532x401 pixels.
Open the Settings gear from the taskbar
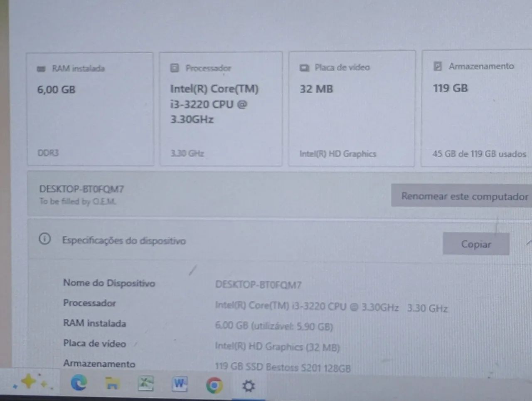click(x=248, y=386)
